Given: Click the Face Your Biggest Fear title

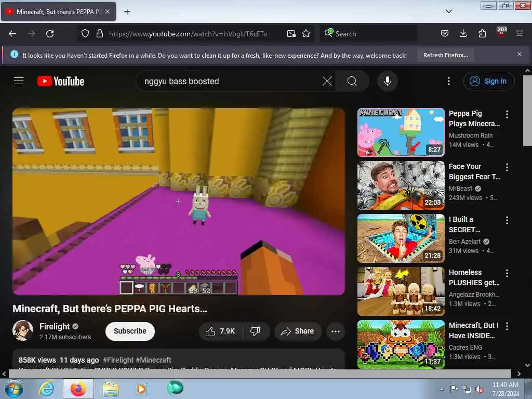Looking at the screenshot, I should 474,171.
